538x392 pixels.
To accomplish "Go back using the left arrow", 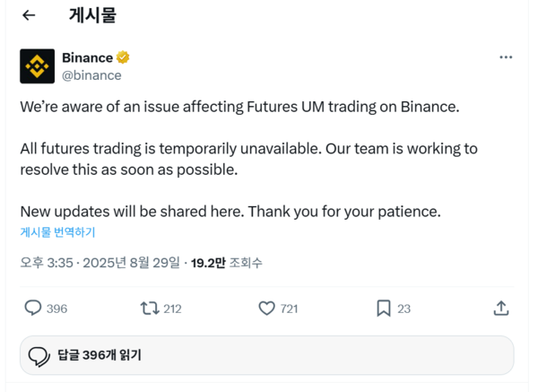I will (29, 15).
